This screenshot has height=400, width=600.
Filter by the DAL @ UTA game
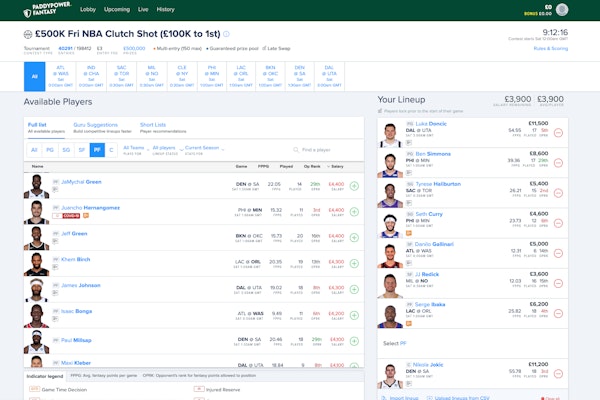pyautogui.click(x=329, y=77)
